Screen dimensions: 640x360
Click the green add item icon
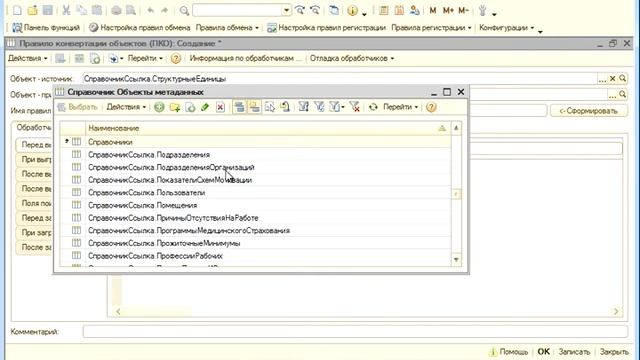159,107
